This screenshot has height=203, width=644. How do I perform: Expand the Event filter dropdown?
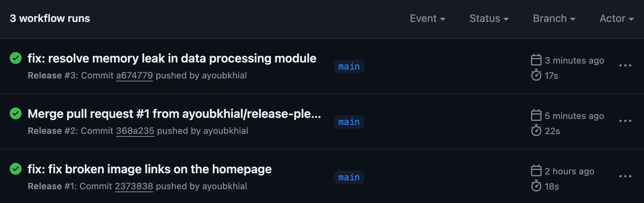tap(427, 18)
